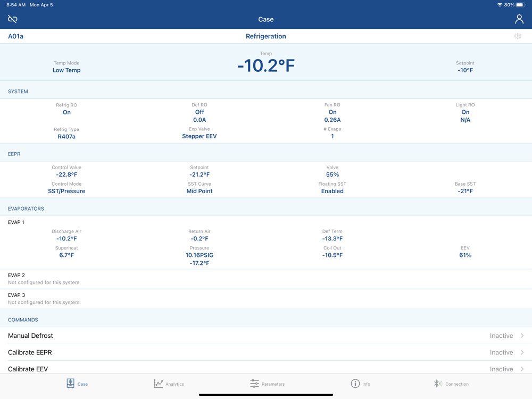Image resolution: width=532 pixels, height=399 pixels.
Task: Tap the Light RO N/A value
Action: point(465,120)
